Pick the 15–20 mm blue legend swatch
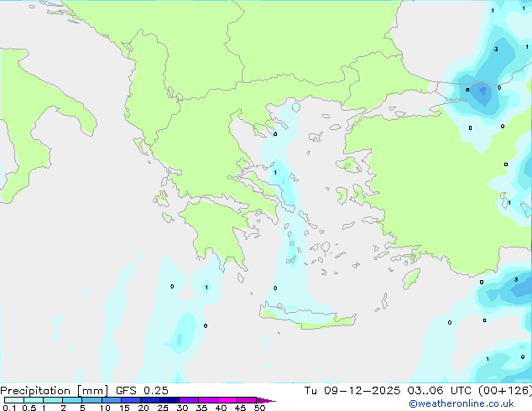The width and height of the screenshot is (532, 411). coord(131,400)
